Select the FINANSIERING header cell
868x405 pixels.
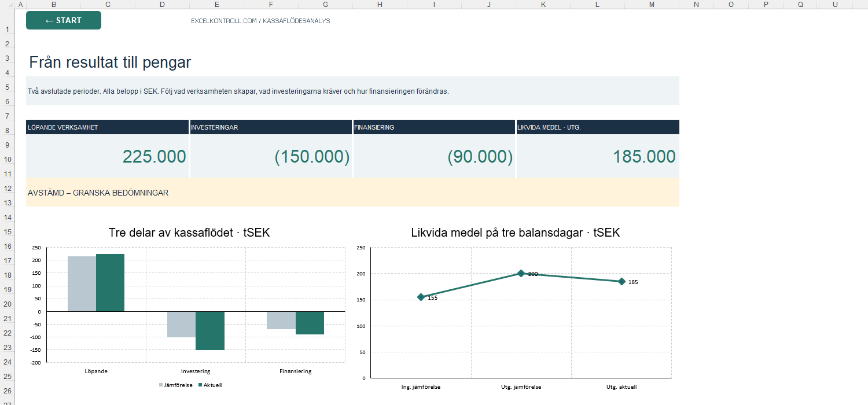pos(434,127)
